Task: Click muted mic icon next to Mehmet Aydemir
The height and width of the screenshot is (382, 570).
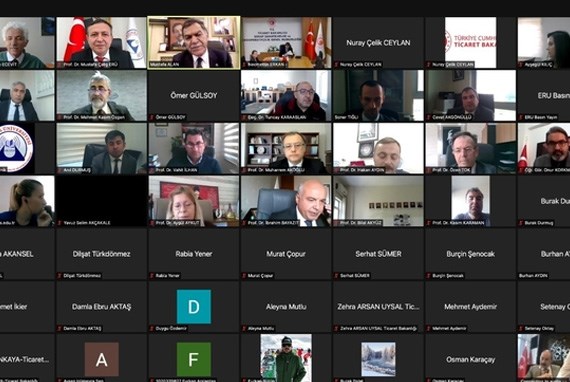Action: pyautogui.click(x=429, y=329)
